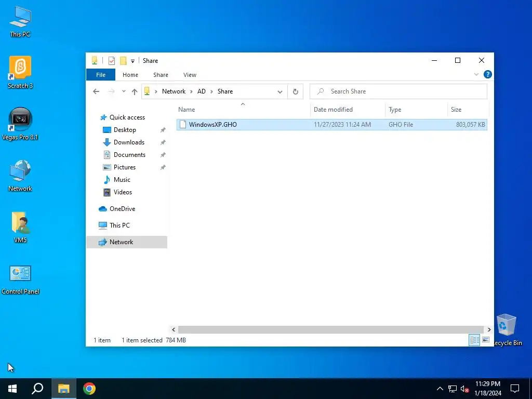Open the taskbar clock and date
532x399 pixels.
[x=487, y=389]
